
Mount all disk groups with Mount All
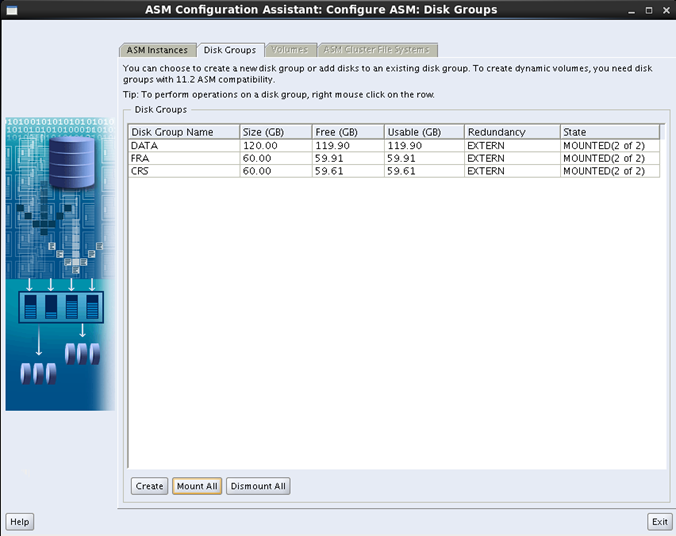197,486
